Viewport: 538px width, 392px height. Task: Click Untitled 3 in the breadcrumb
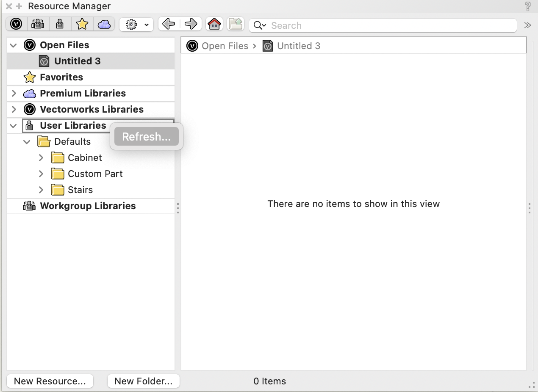coord(299,46)
